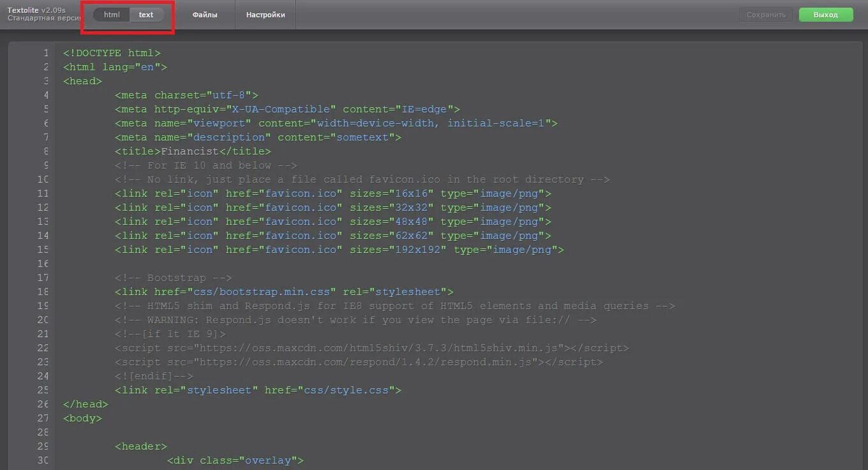Click the meta viewport line
This screenshot has width=868, height=470.
click(336, 123)
